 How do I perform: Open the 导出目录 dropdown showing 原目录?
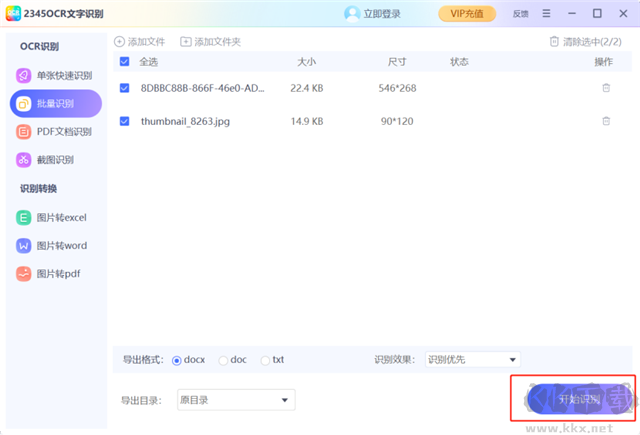[236, 400]
